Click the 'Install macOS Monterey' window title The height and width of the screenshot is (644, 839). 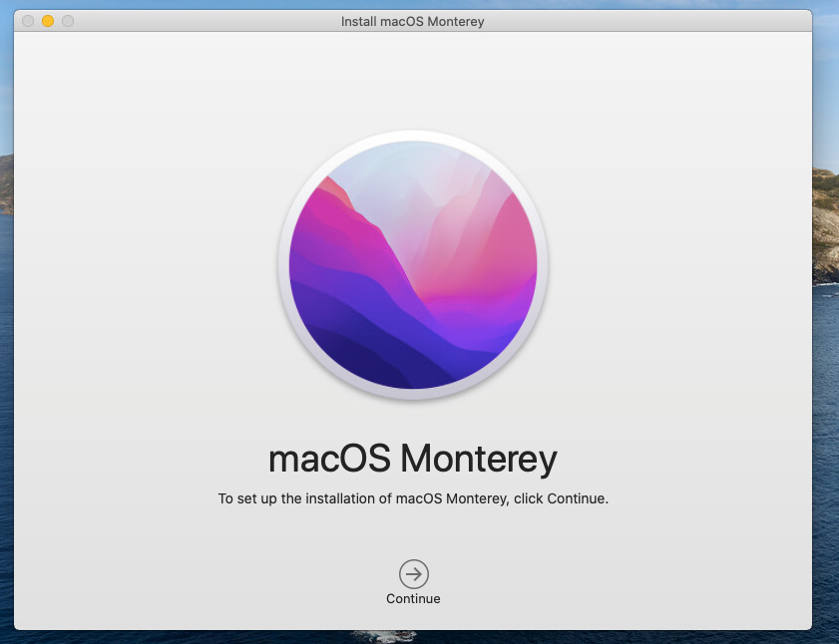tap(412, 21)
